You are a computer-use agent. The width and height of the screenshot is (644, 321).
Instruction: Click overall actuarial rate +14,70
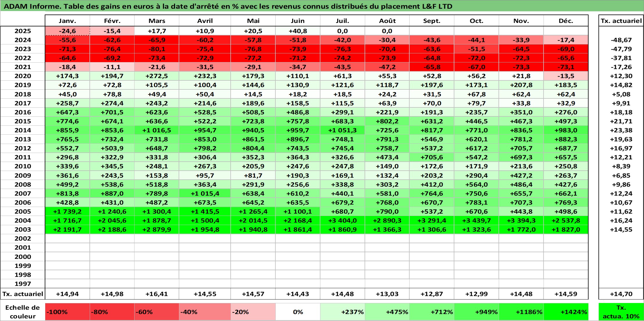click(621, 294)
